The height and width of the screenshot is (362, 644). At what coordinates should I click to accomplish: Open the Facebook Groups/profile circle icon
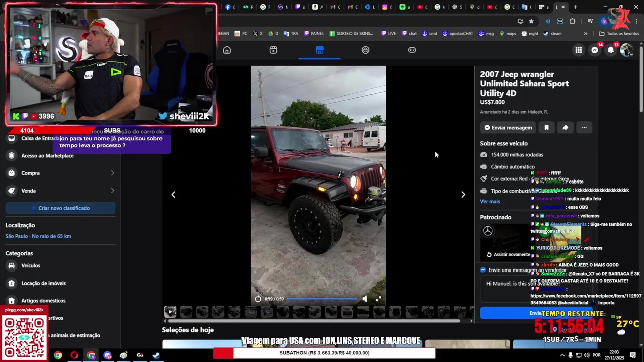click(x=366, y=50)
